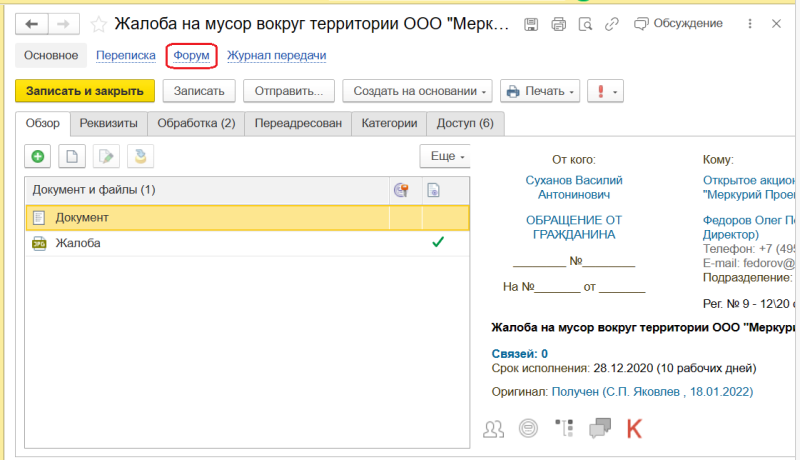Screen dimensions: 800x460
Task: Click the favorite star next to title
Action: coord(98,24)
